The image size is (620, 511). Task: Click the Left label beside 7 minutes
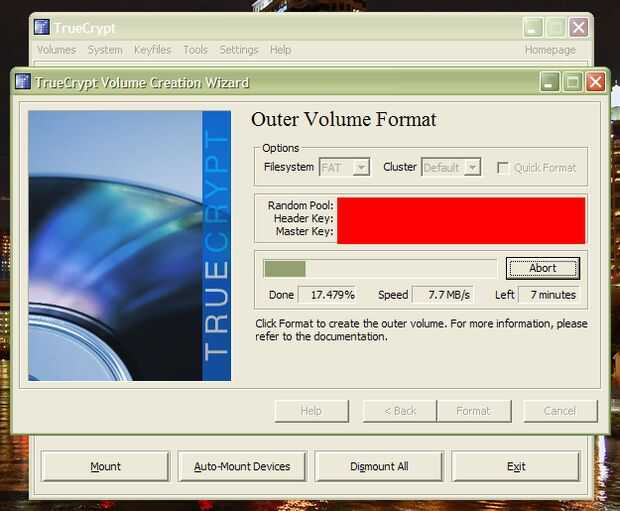coord(505,295)
